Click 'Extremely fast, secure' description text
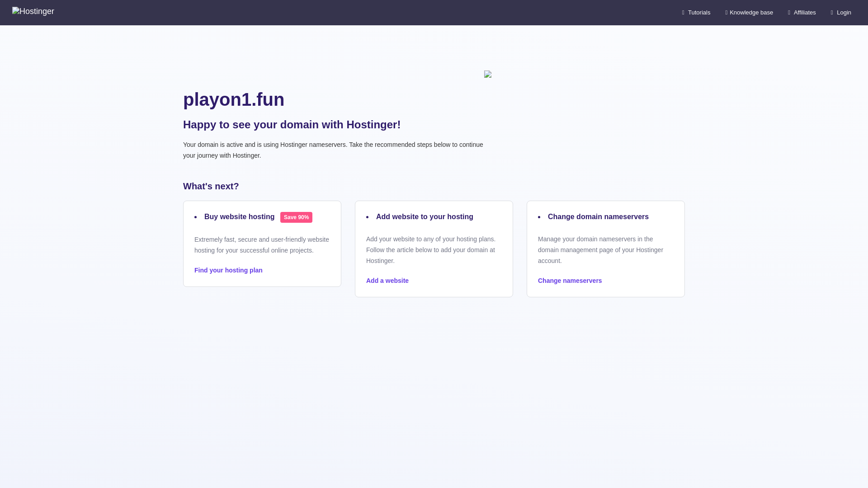The image size is (868, 488). pyautogui.click(x=262, y=245)
